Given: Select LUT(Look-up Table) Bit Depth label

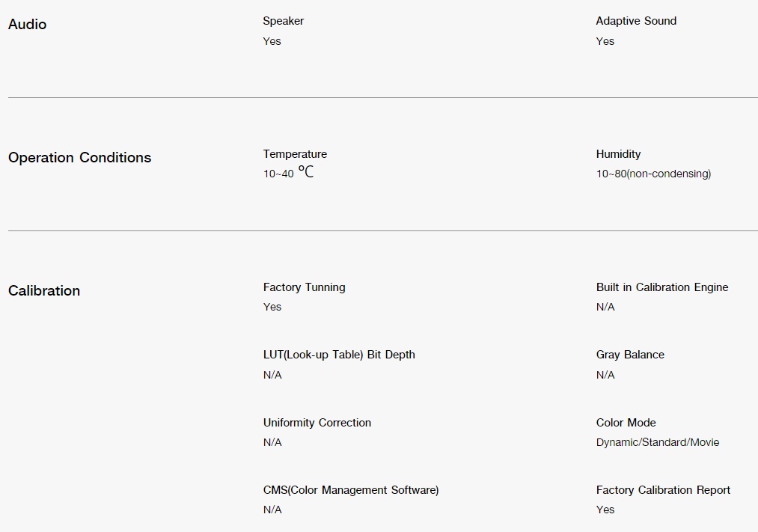Looking at the screenshot, I should pos(339,355).
